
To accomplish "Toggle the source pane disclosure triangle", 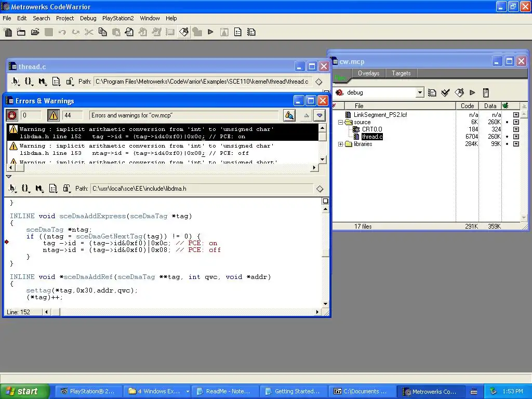I will tap(9, 177).
